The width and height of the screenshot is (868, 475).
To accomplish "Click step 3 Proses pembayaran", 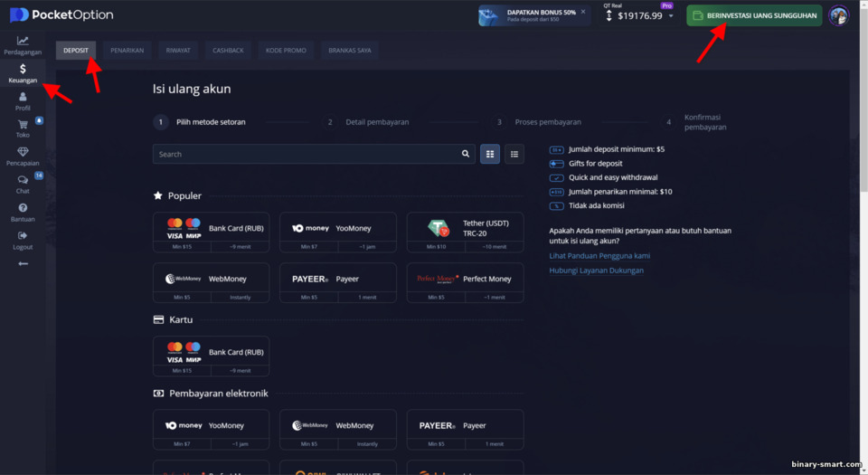I will click(x=536, y=122).
